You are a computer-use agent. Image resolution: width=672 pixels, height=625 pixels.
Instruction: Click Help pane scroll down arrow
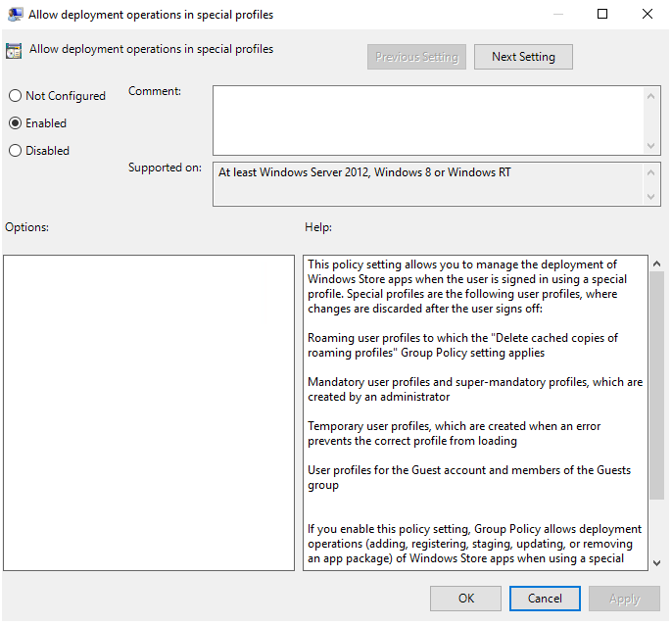coord(656,561)
